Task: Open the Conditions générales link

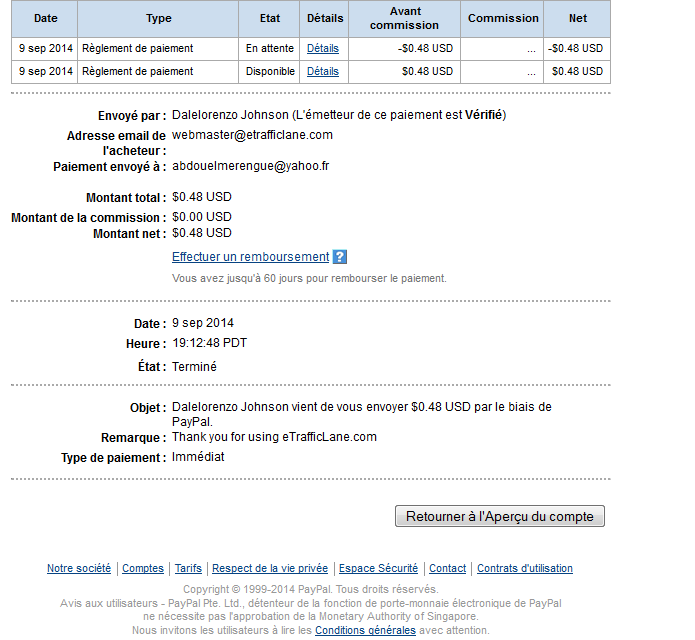Action: [x=365, y=630]
